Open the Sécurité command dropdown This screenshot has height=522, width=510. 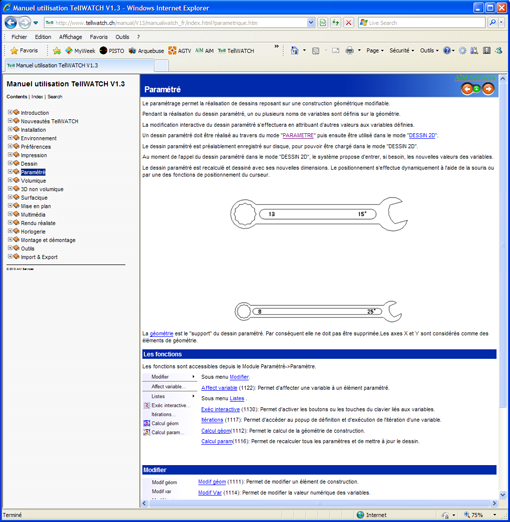pos(402,51)
